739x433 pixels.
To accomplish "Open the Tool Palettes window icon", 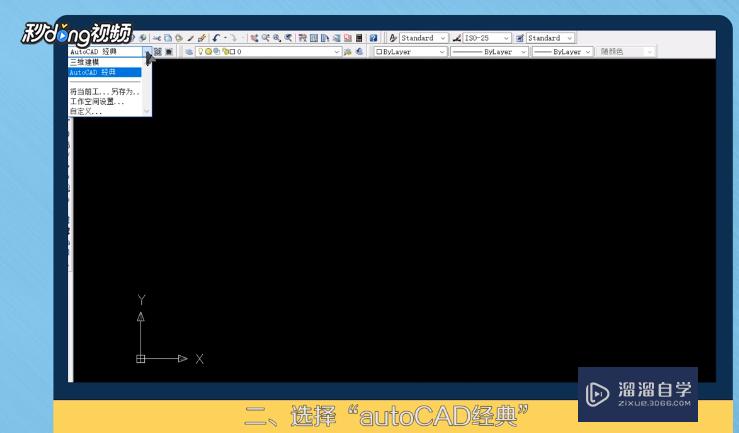I will (325, 38).
